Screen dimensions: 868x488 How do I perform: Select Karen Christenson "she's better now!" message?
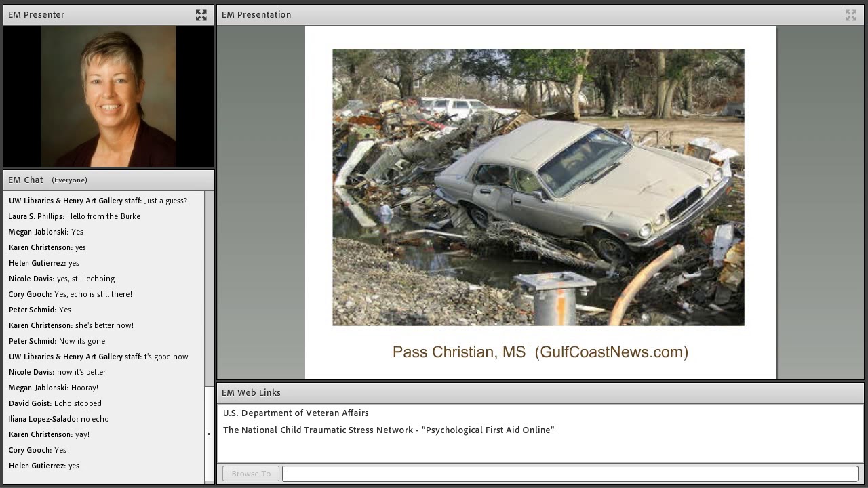coord(71,325)
